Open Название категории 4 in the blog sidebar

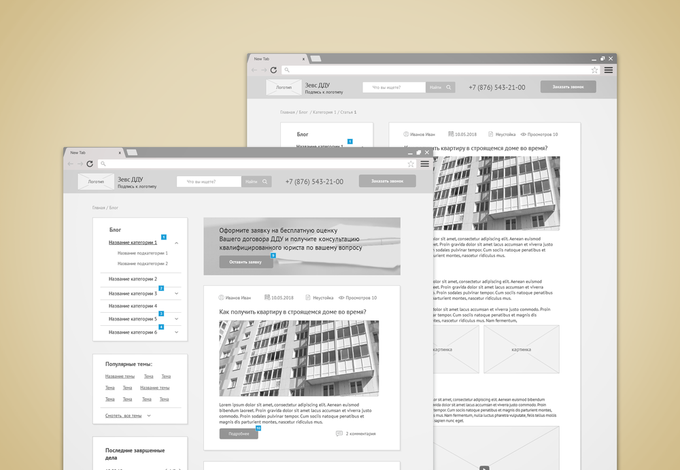pyautogui.click(x=133, y=306)
